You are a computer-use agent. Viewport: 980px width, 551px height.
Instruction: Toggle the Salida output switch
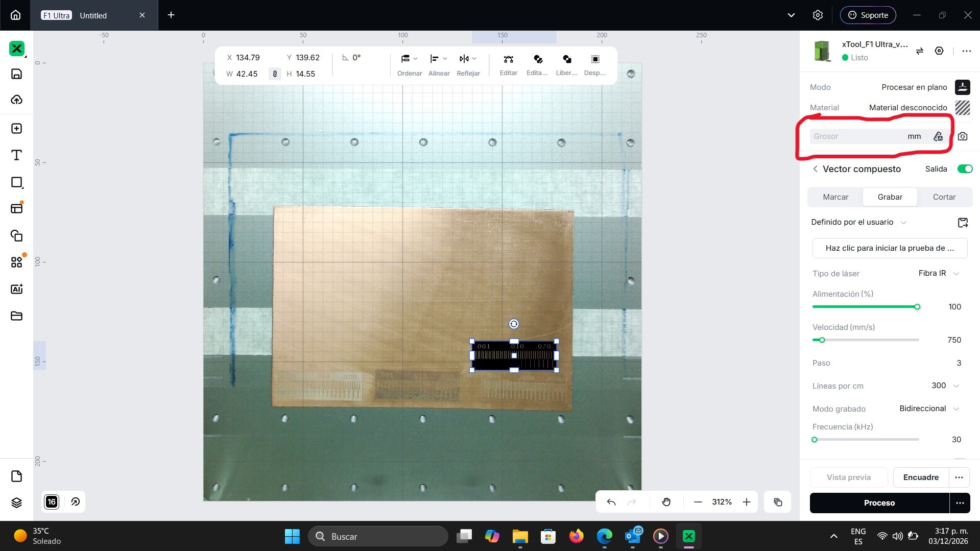point(965,169)
